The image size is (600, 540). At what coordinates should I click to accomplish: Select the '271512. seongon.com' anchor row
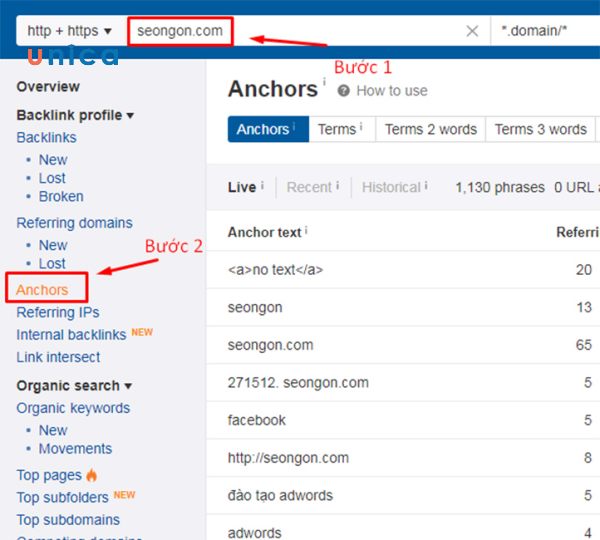coord(403,382)
